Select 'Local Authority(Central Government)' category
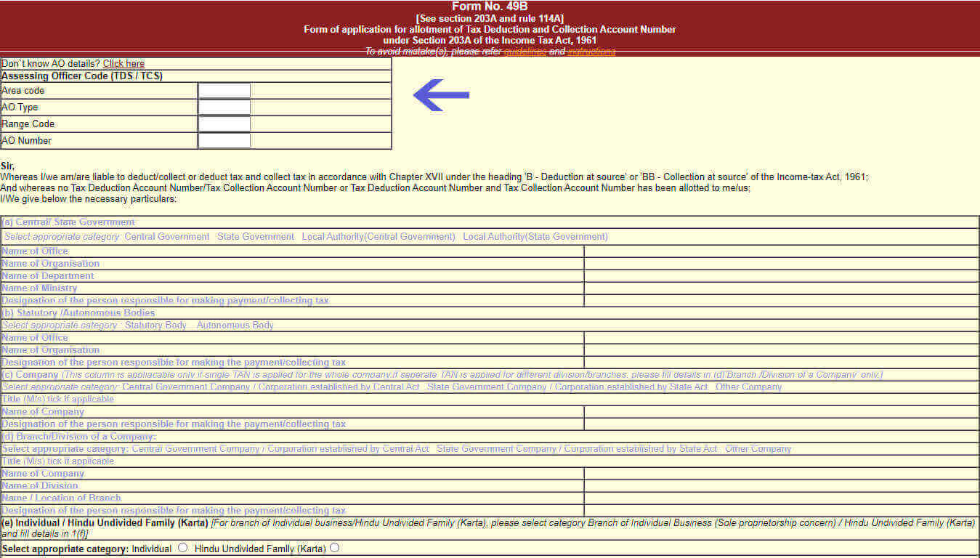Screen dimensions: 980x558 point(378,237)
